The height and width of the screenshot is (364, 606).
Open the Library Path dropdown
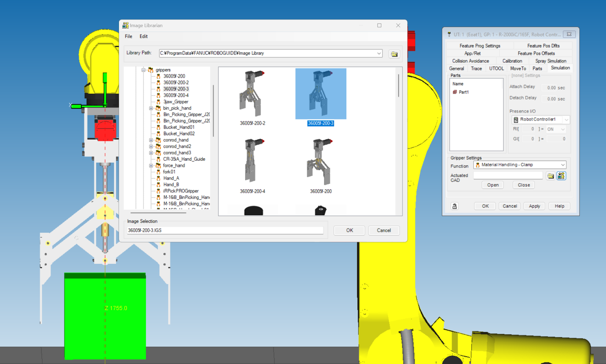point(379,53)
